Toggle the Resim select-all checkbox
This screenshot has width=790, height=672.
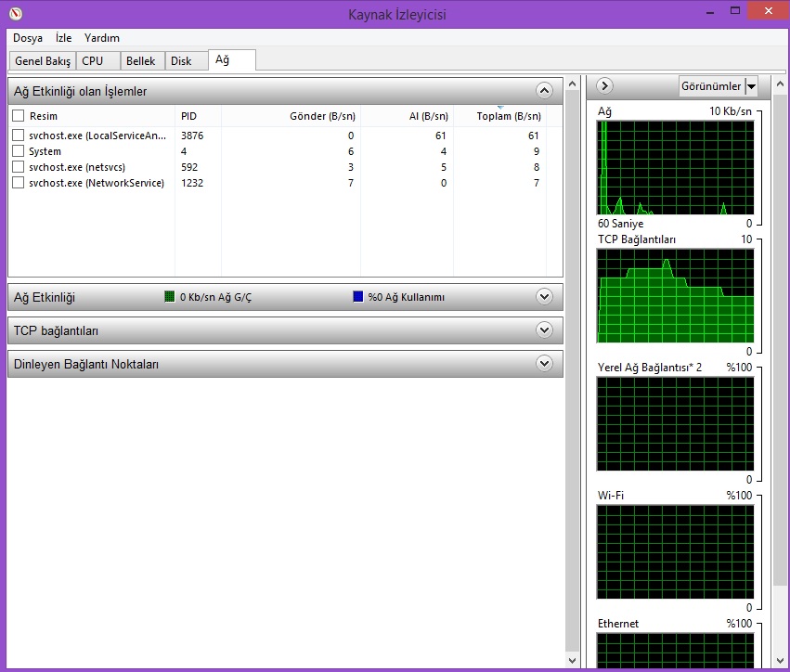[x=19, y=116]
